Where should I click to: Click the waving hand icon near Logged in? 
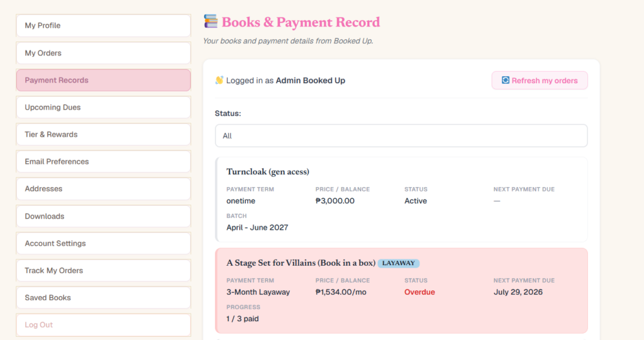[x=219, y=80]
